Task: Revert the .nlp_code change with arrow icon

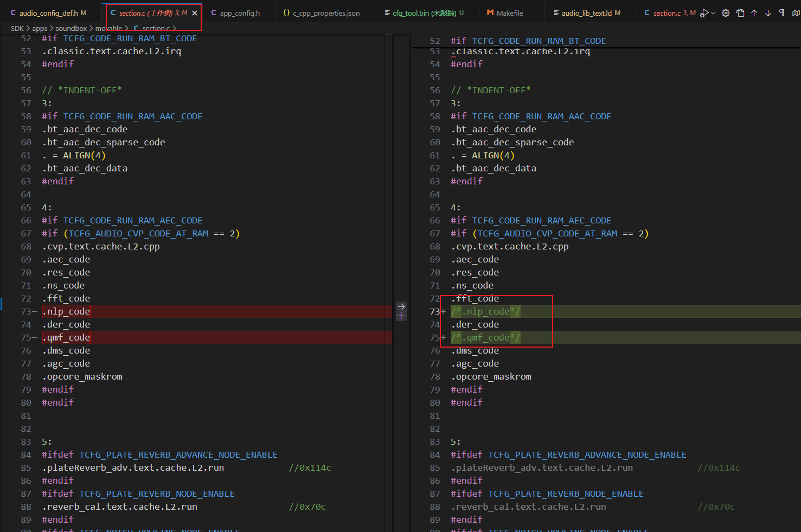Action: pyautogui.click(x=401, y=307)
